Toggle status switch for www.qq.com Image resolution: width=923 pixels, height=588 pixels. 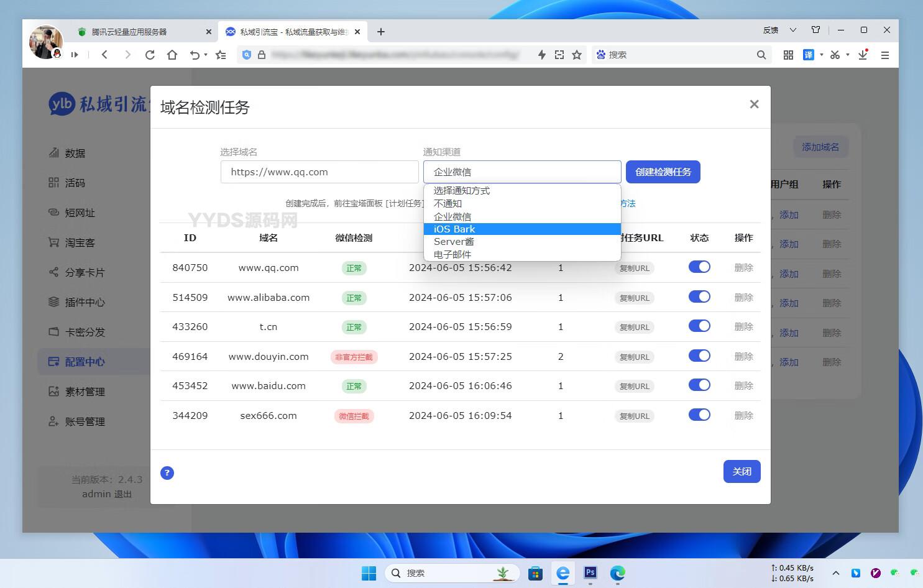699,267
